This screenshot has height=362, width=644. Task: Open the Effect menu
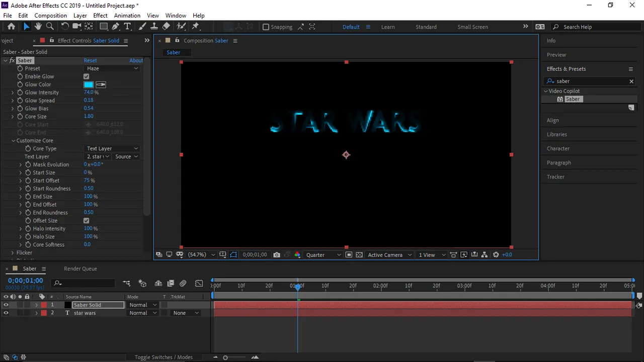click(x=100, y=16)
